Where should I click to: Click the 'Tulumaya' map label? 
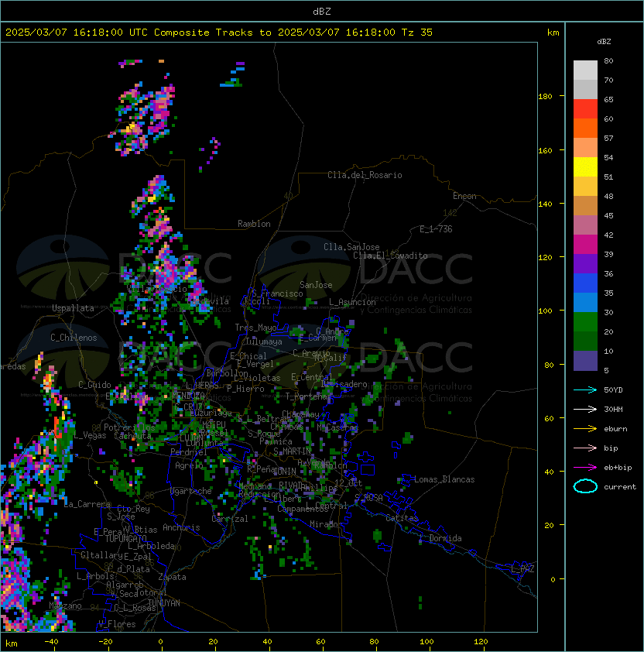pos(264,341)
